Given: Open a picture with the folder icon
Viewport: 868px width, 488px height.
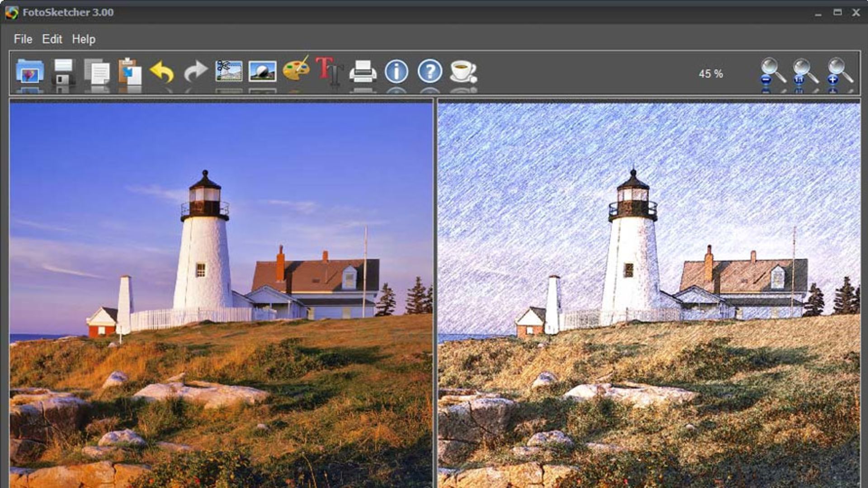Looking at the screenshot, I should [x=30, y=71].
